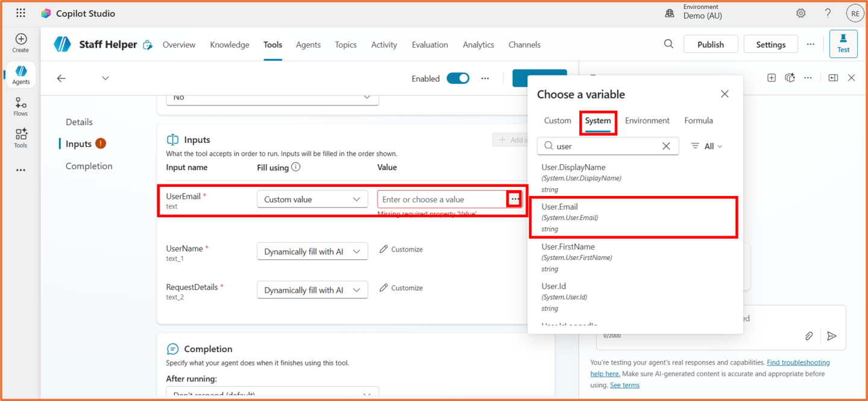Open Tools icon in left sidebar
Viewport: 868px width, 401px height.
[x=20, y=138]
